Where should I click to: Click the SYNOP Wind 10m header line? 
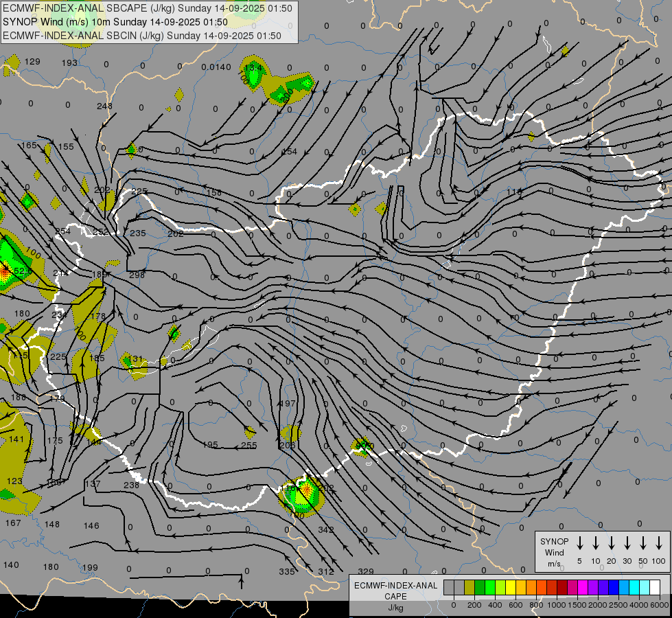click(115, 22)
